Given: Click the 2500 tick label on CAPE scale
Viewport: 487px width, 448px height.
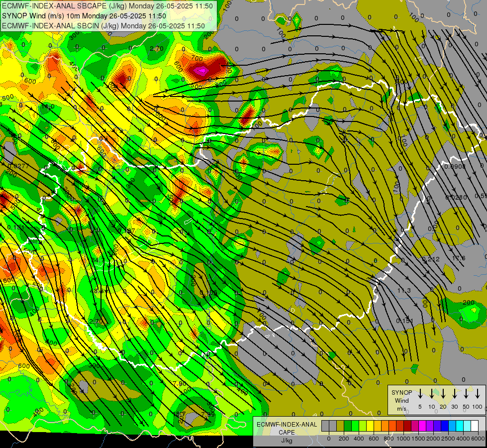Looking at the screenshot, I should tap(448, 439).
